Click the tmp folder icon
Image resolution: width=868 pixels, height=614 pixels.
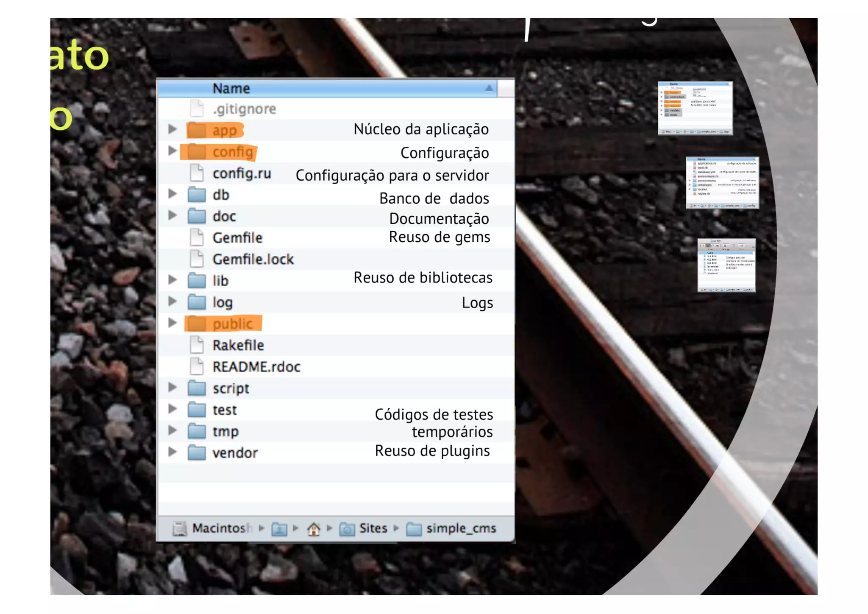pos(197,431)
